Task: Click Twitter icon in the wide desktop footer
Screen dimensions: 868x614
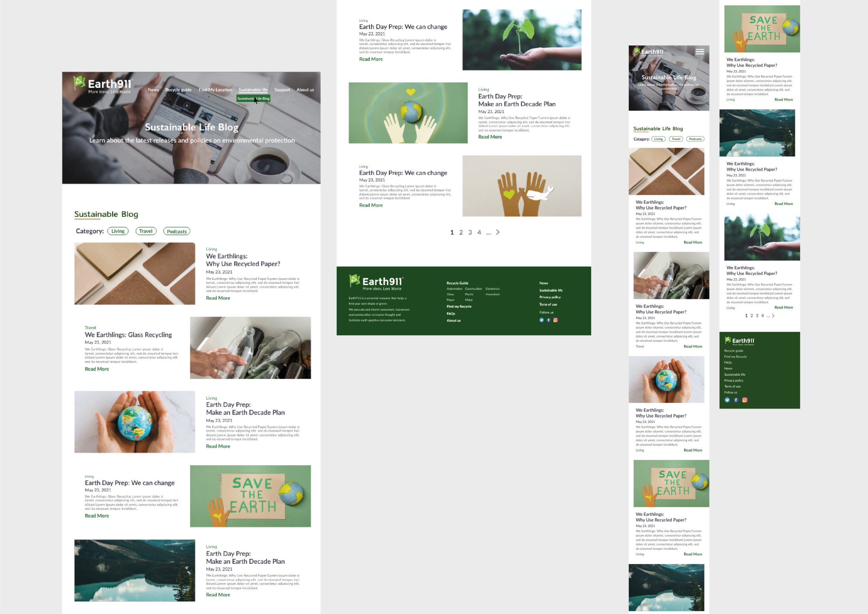Action: click(541, 320)
